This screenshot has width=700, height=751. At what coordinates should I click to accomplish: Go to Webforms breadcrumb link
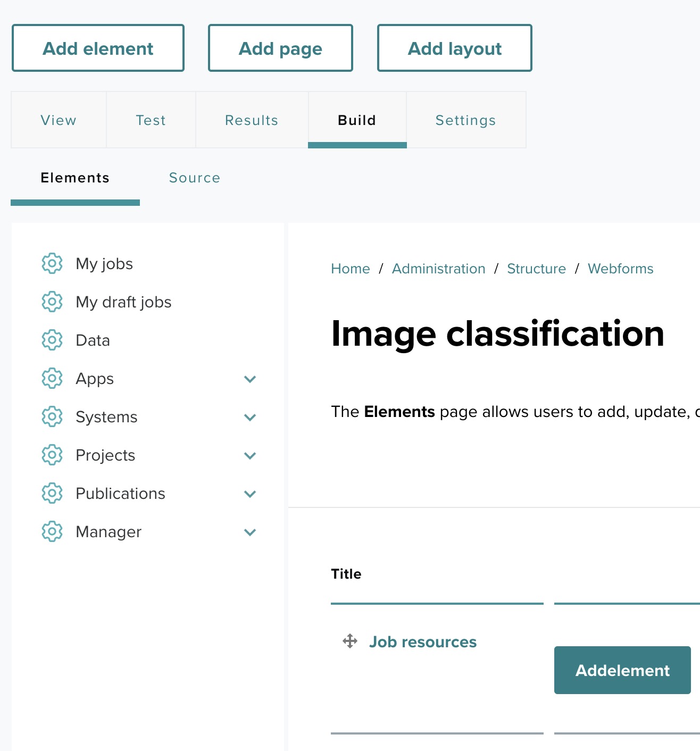pyautogui.click(x=620, y=269)
